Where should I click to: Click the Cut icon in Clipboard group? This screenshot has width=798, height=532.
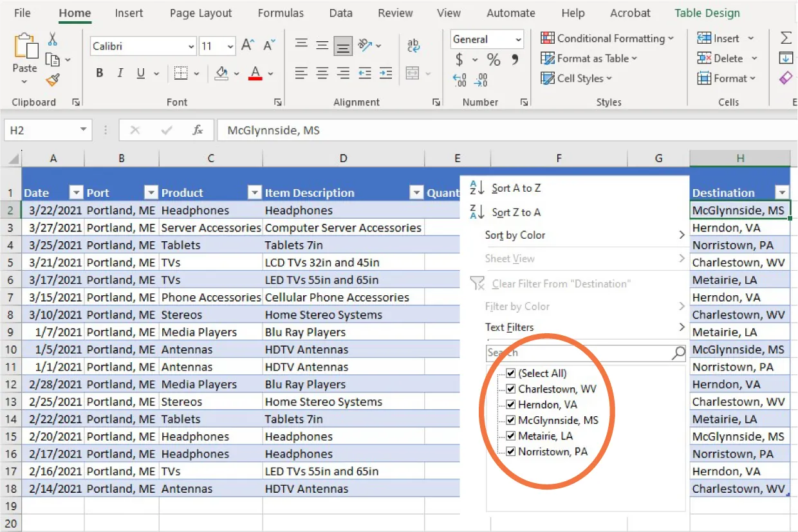click(53, 39)
